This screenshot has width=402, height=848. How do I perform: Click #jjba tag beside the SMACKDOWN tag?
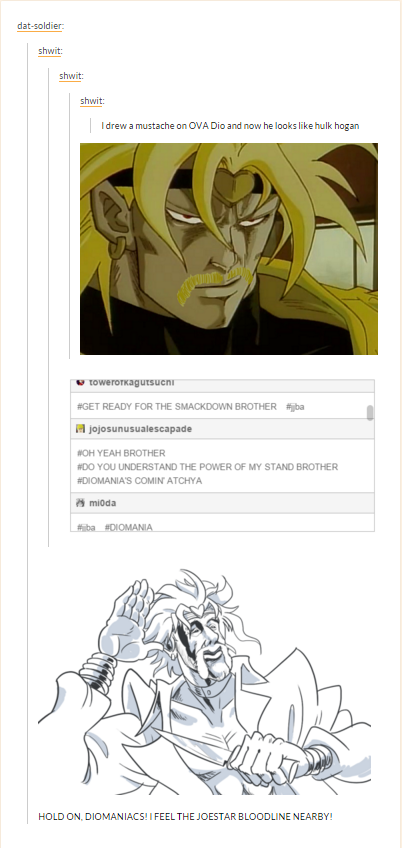[x=295, y=407]
